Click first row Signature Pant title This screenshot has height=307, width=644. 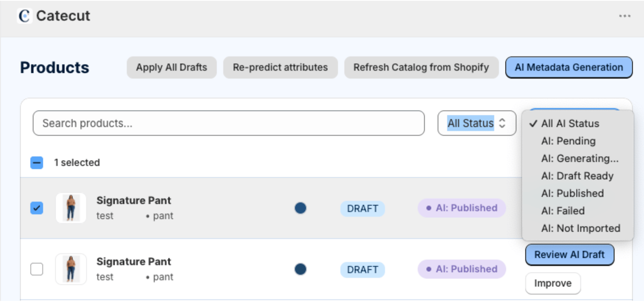[x=134, y=200]
